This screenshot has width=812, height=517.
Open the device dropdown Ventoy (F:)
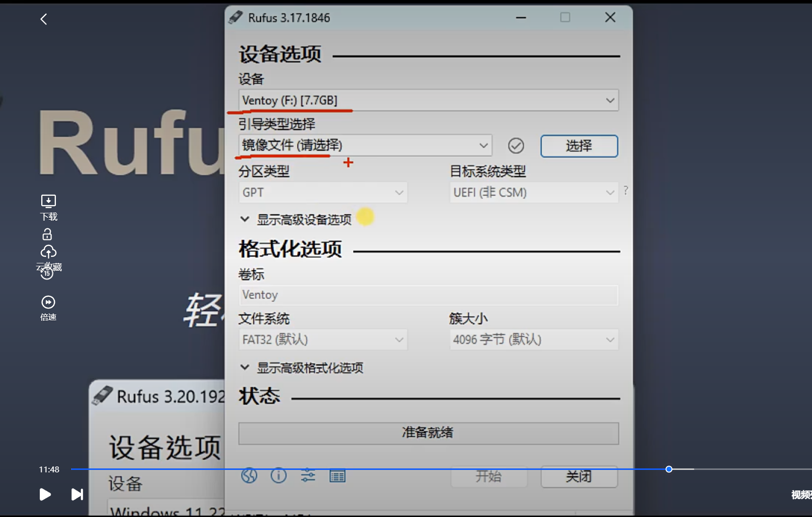428,100
